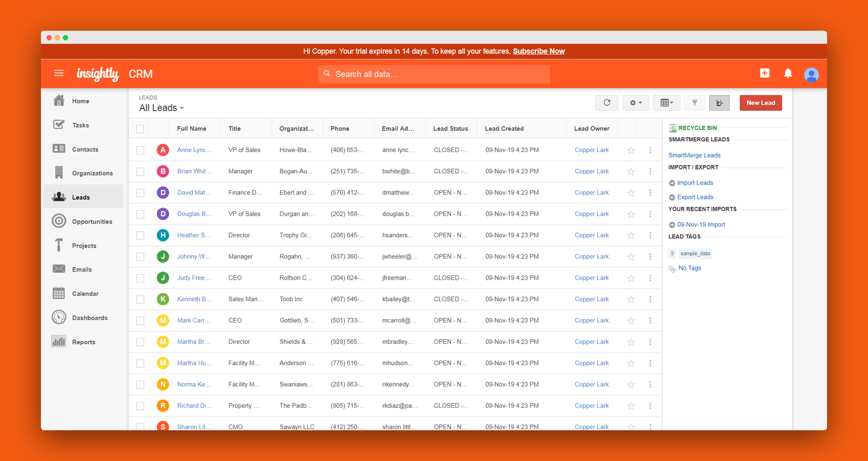Click the Emails envelope icon
The image size is (868, 461).
click(x=59, y=269)
